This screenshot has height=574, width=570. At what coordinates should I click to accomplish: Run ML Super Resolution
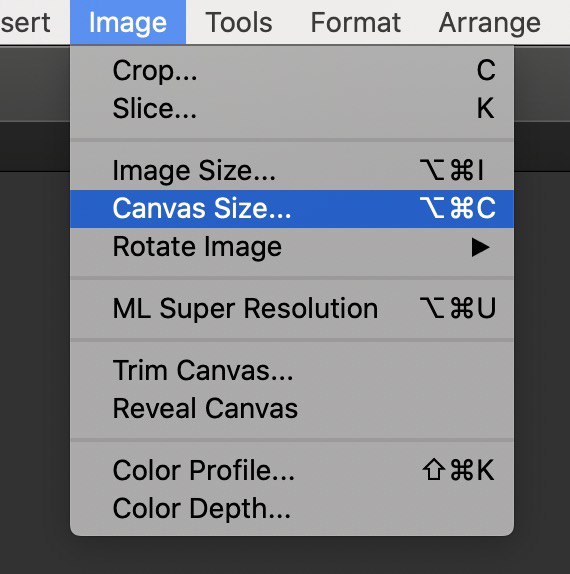[292, 309]
